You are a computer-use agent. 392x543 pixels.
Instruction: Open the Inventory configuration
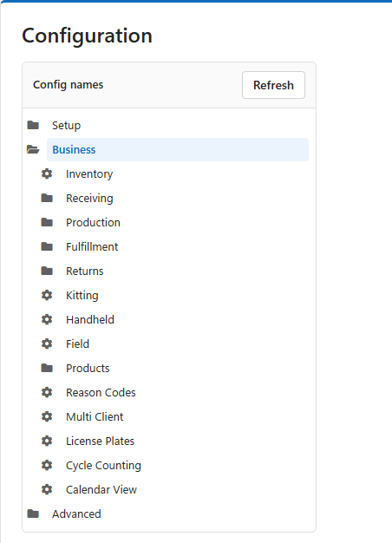click(89, 173)
